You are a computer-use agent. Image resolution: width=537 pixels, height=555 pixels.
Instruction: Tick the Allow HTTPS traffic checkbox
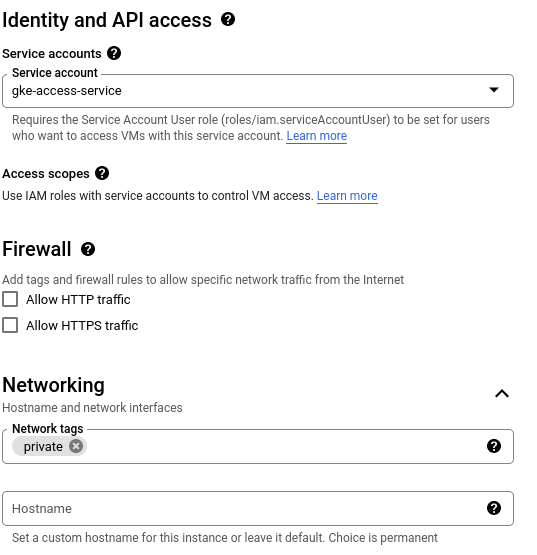10,325
